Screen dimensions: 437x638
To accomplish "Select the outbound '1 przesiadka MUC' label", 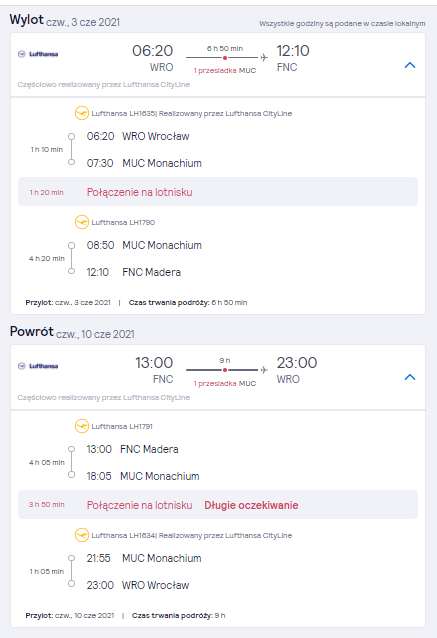I will (x=225, y=71).
